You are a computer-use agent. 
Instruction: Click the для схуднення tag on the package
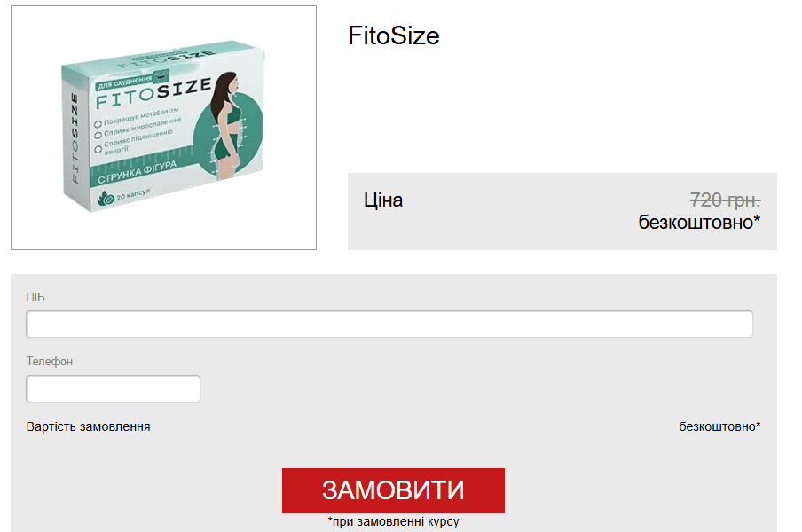click(x=125, y=82)
